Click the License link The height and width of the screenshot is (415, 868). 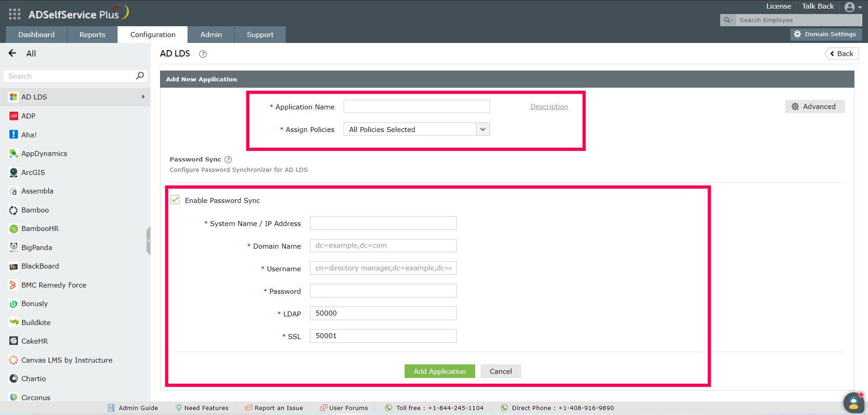click(x=778, y=6)
